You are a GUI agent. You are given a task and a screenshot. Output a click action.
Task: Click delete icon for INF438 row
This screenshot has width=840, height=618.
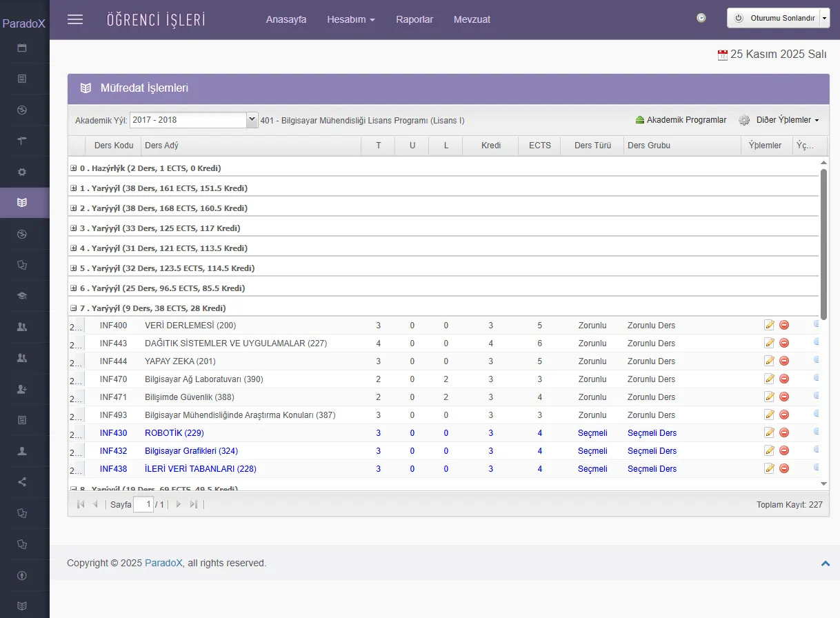pyautogui.click(x=784, y=469)
